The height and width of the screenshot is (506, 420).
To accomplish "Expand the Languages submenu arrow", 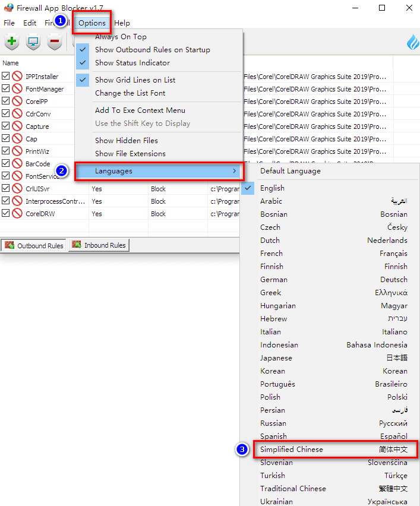I will 235,171.
